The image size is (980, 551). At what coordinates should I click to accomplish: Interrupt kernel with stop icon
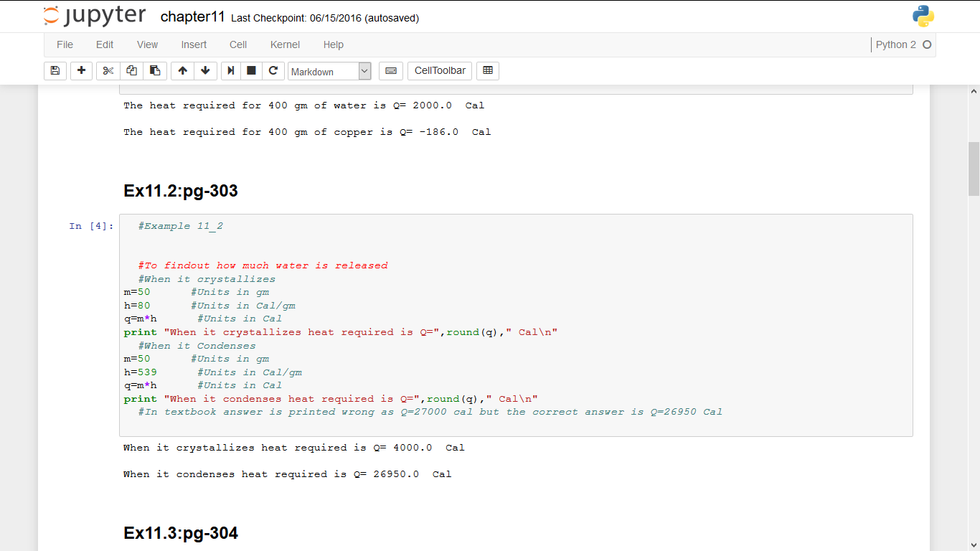coord(251,70)
